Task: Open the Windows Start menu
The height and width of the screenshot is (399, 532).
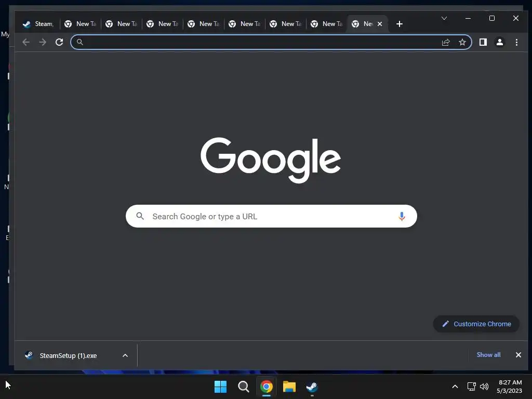Action: pyautogui.click(x=220, y=387)
